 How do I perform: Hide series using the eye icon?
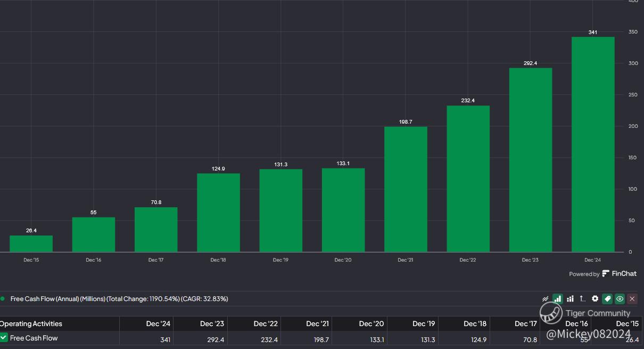click(x=620, y=299)
